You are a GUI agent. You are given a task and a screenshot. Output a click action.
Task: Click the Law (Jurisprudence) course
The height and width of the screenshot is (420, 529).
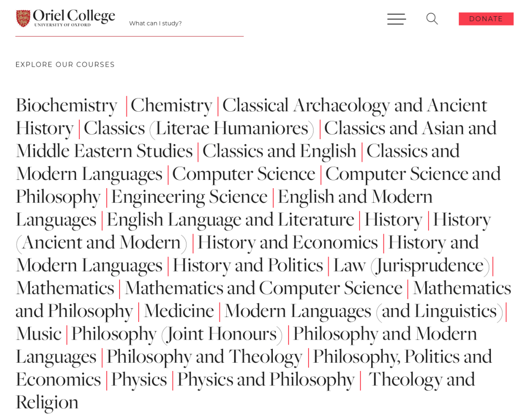411,265
